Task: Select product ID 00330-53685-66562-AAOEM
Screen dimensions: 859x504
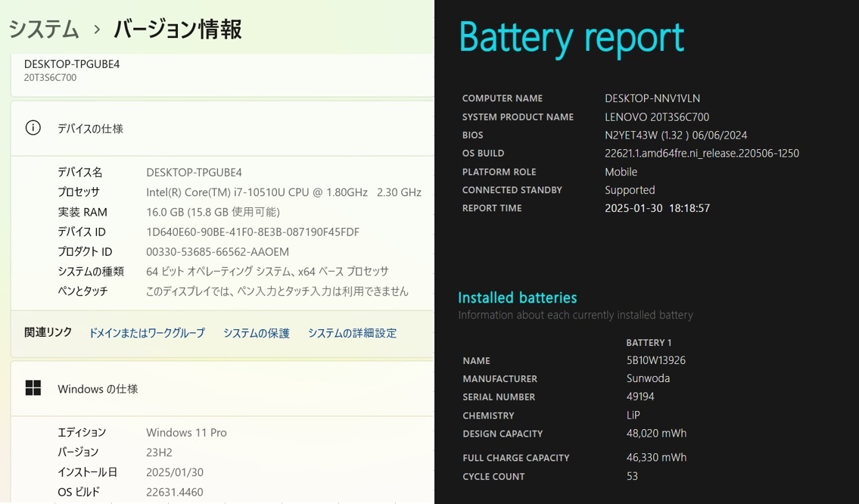Action: [217, 252]
